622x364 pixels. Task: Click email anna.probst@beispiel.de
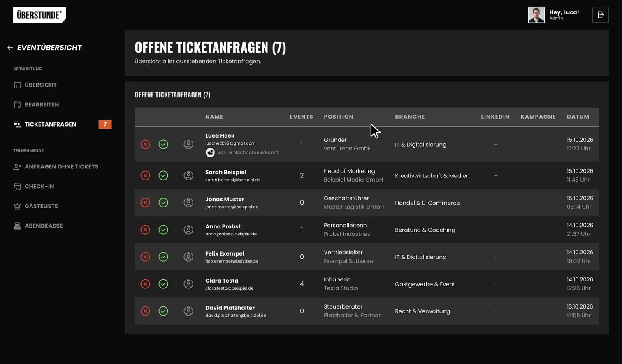[231, 234]
